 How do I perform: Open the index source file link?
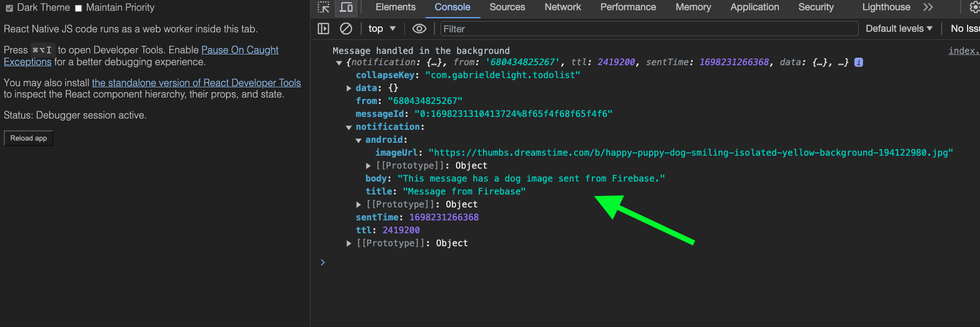pos(964,51)
